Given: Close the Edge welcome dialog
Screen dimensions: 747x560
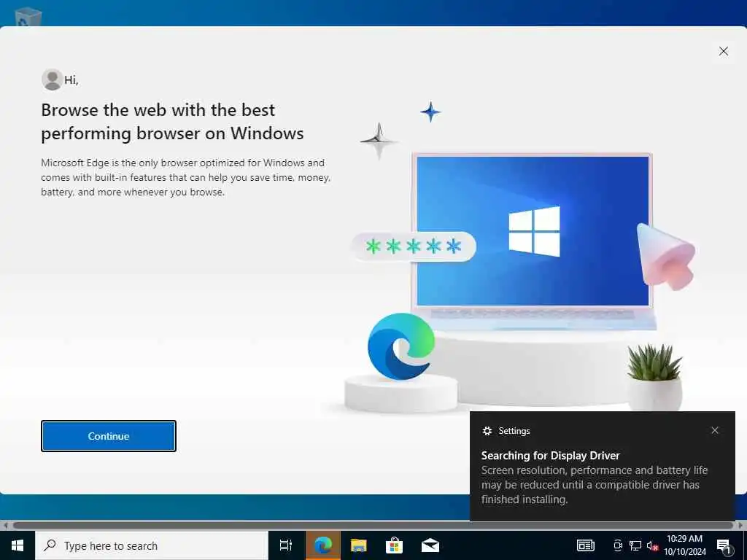Looking at the screenshot, I should coord(723,51).
